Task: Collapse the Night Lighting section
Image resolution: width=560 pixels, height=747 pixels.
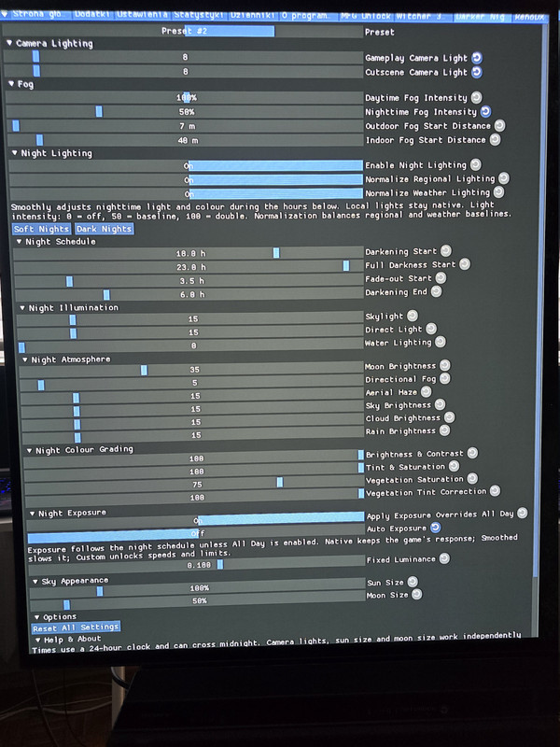Action: (x=14, y=153)
